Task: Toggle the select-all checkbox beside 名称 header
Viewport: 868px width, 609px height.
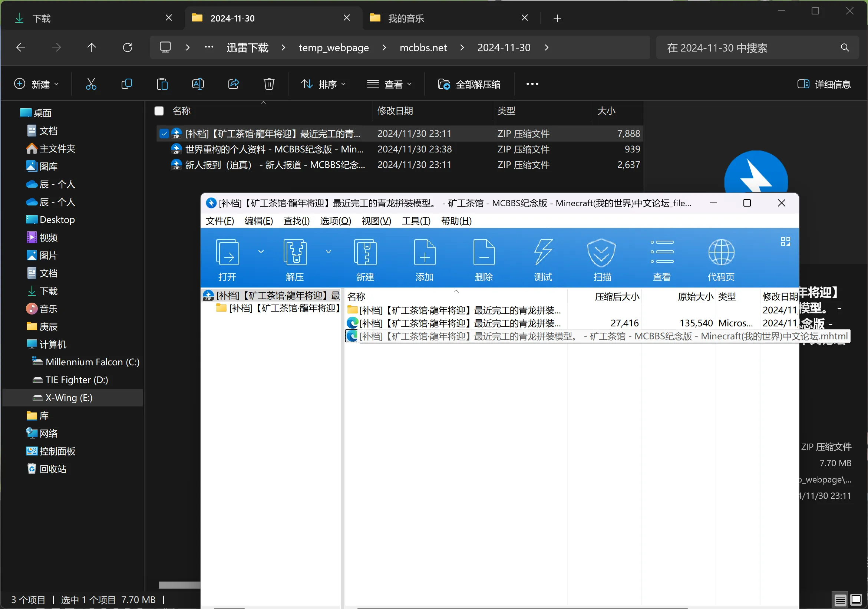Action: click(159, 111)
